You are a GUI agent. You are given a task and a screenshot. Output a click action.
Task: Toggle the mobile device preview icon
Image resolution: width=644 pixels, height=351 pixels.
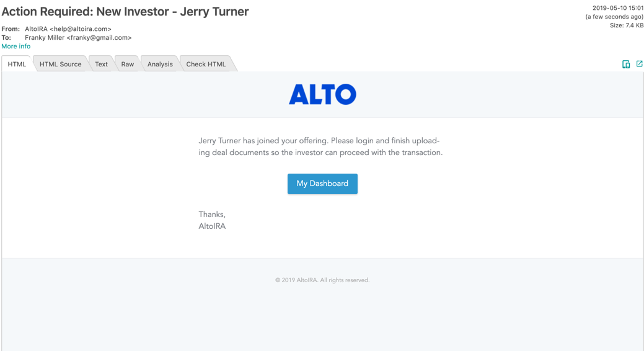click(x=626, y=64)
